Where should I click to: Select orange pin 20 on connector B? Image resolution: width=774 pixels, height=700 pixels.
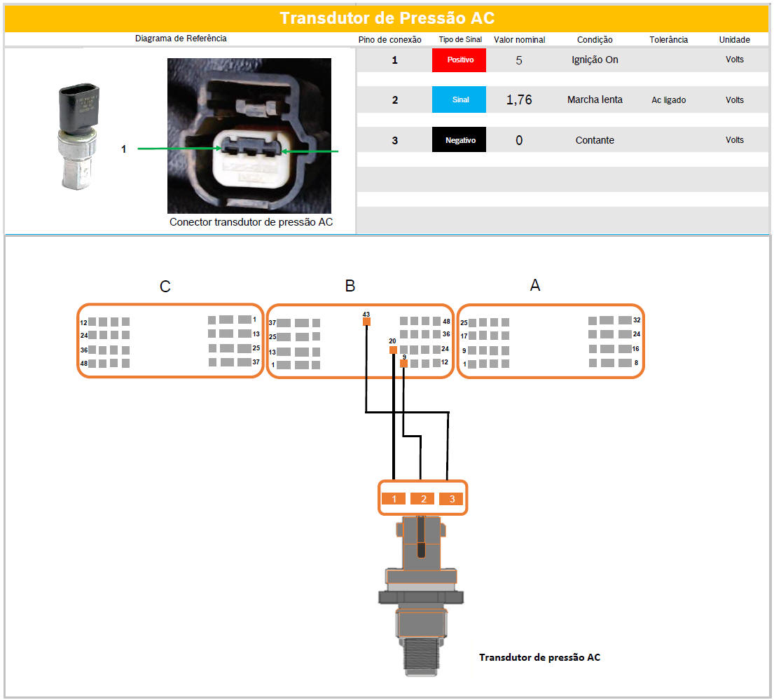tap(393, 350)
